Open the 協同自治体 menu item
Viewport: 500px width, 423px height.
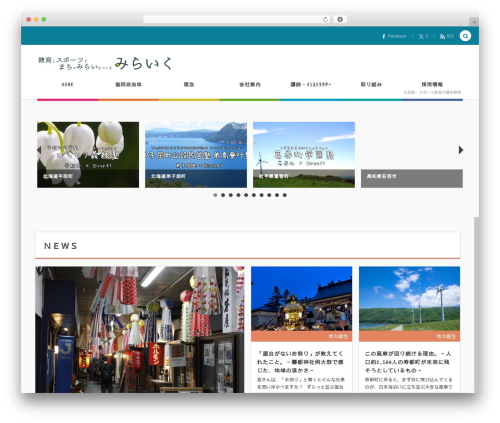[x=128, y=85]
